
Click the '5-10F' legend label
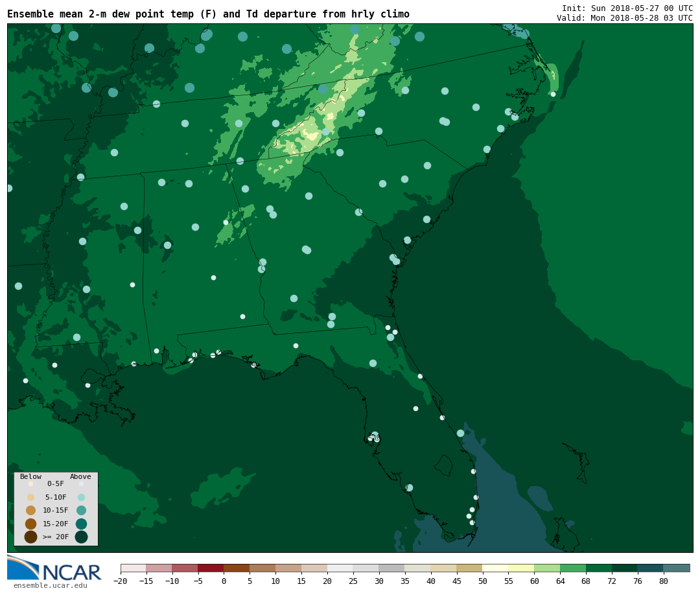click(56, 497)
